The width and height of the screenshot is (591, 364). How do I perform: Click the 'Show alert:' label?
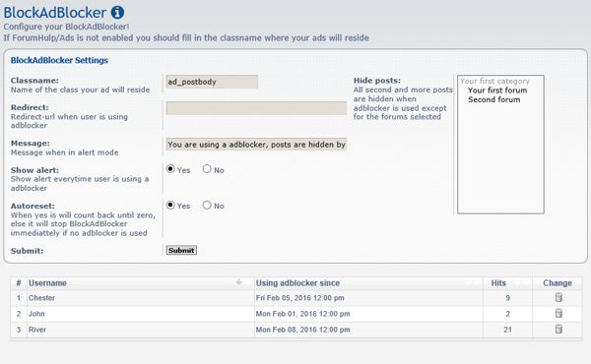pos(34,170)
